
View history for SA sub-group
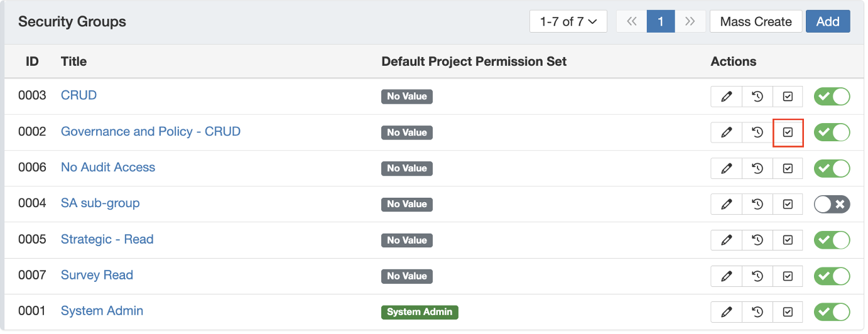coord(757,204)
